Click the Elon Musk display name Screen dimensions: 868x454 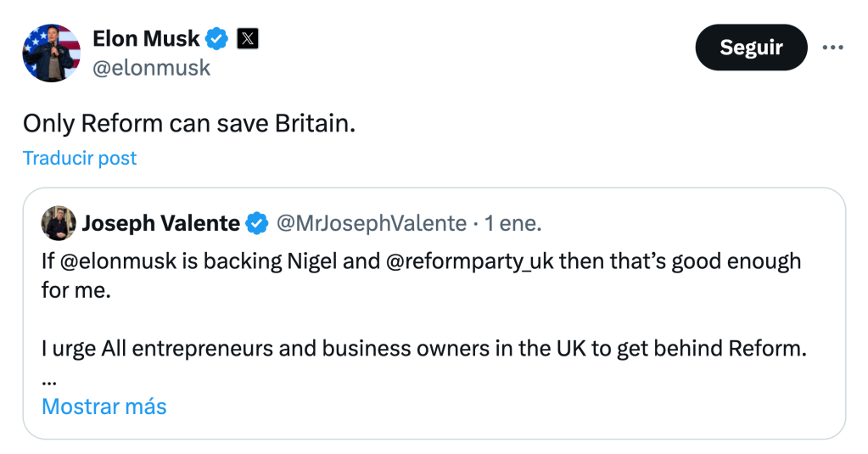point(146,38)
